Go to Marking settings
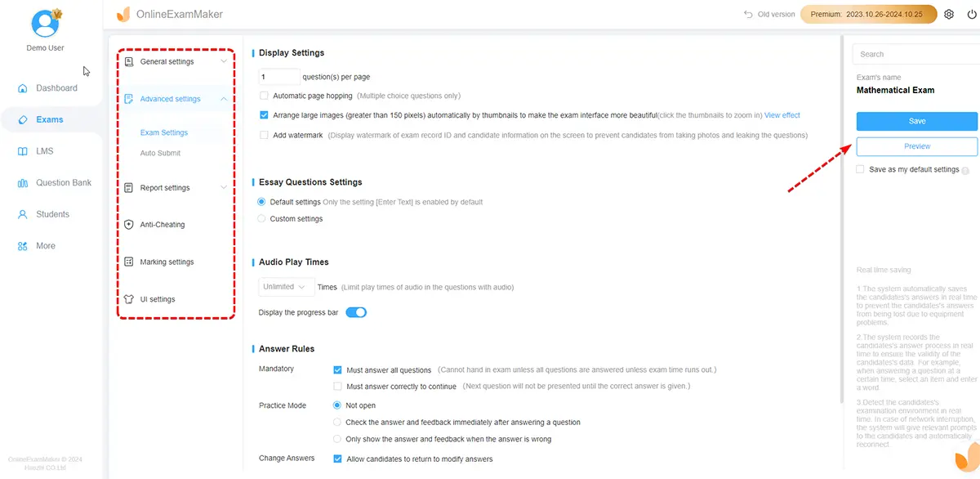 (167, 262)
